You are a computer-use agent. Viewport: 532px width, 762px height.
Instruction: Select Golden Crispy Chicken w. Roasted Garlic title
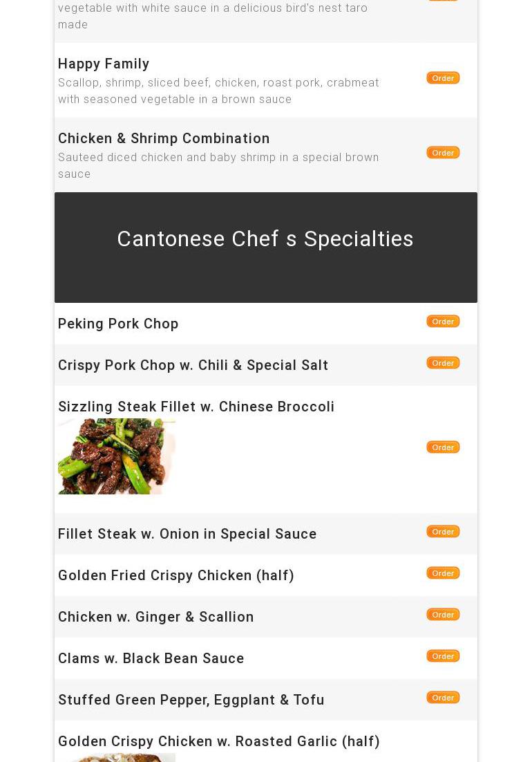click(219, 741)
